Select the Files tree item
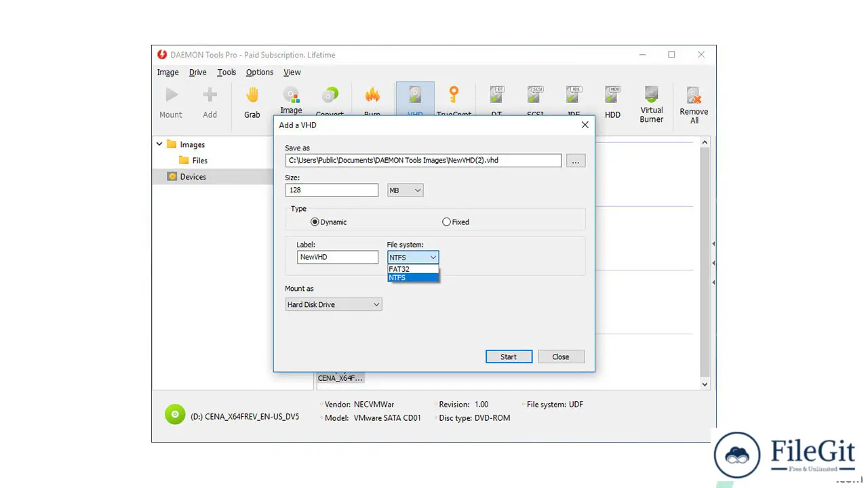868x488 pixels. (200, 161)
